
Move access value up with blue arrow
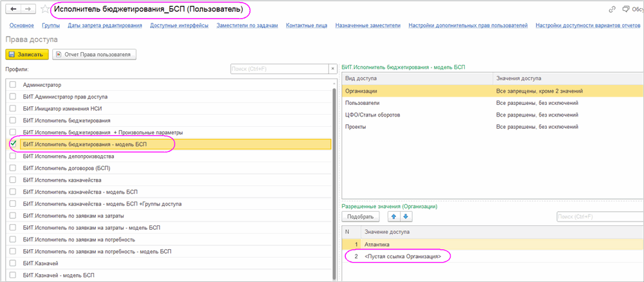pos(393,217)
